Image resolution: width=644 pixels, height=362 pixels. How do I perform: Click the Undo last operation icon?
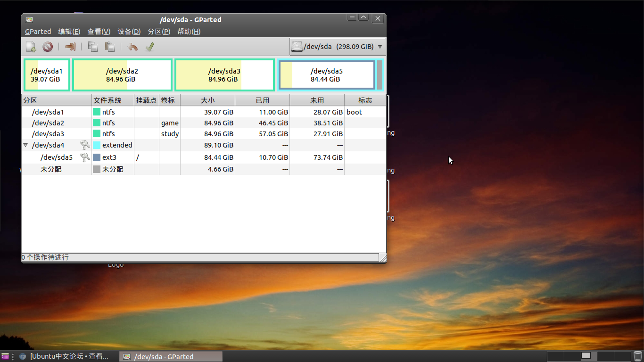point(132,47)
